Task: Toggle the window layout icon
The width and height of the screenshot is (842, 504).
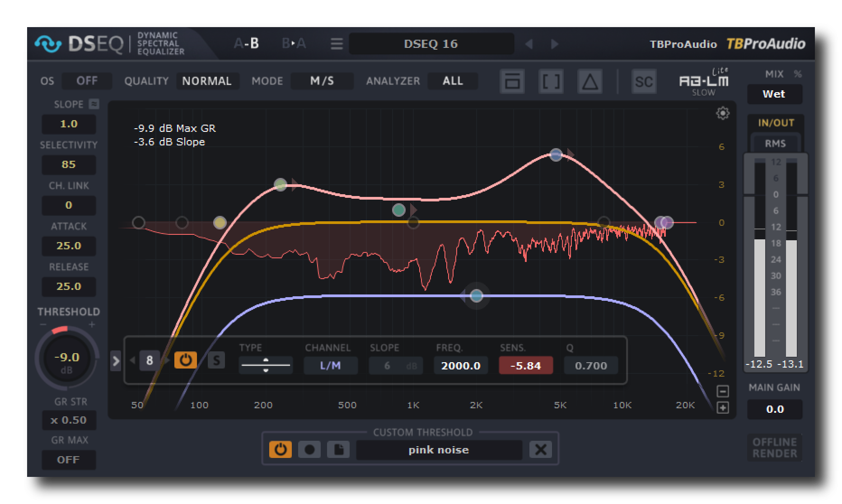Action: pyautogui.click(x=512, y=82)
